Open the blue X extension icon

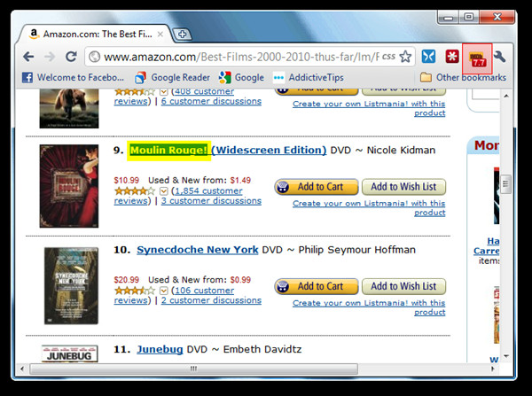tap(428, 57)
